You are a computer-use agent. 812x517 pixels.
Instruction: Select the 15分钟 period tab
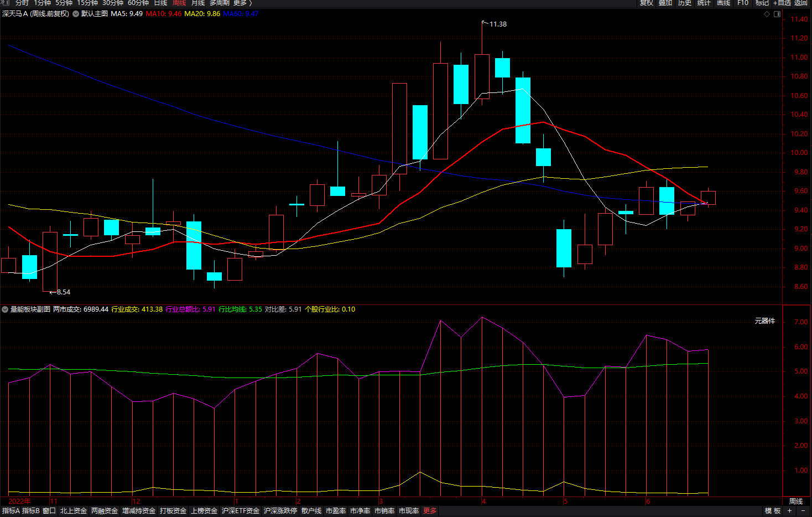87,3
